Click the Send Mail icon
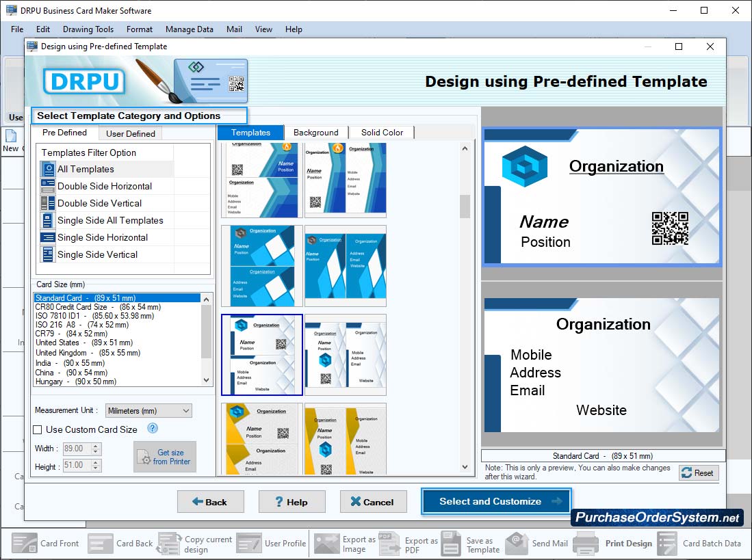This screenshot has height=560, width=752. [x=517, y=543]
